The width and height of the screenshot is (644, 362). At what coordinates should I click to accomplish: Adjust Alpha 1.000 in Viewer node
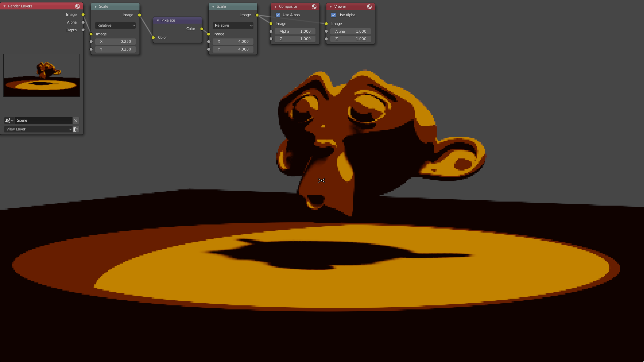(351, 31)
